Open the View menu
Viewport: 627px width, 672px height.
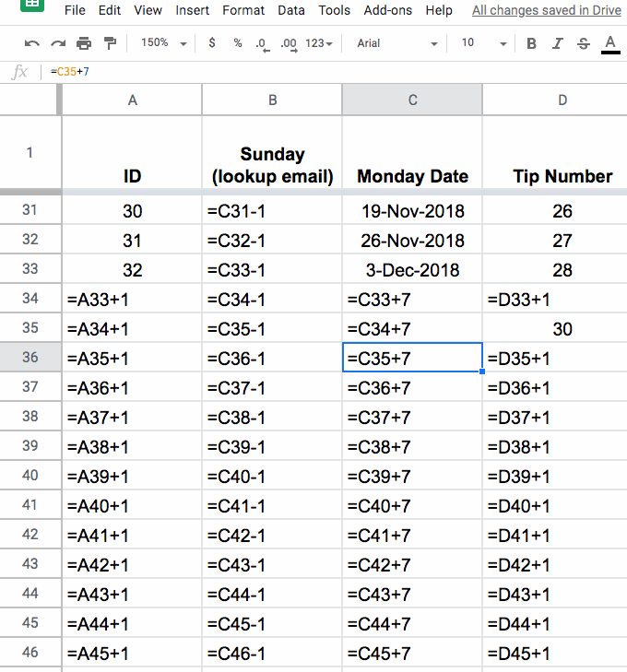(x=148, y=10)
